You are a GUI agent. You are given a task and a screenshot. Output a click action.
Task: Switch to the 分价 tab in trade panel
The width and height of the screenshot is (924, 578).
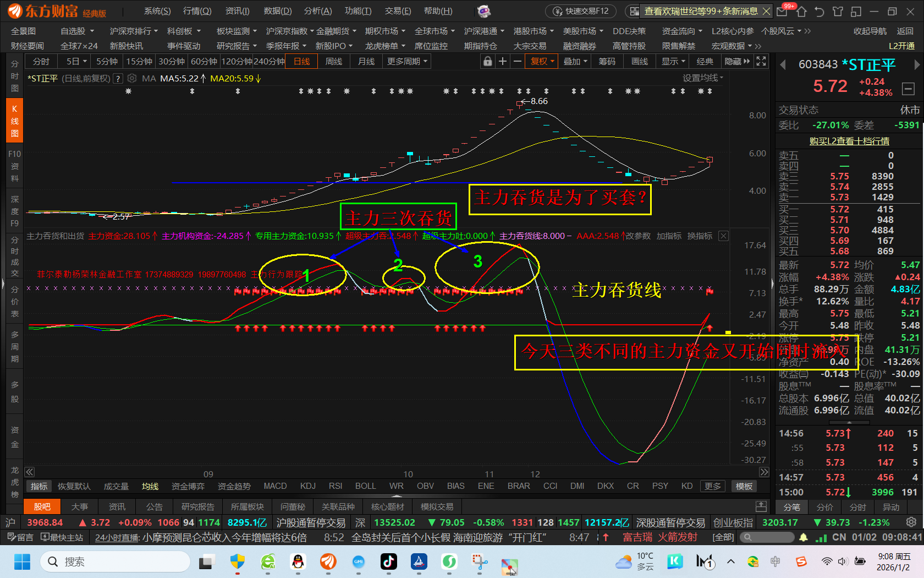click(x=825, y=507)
